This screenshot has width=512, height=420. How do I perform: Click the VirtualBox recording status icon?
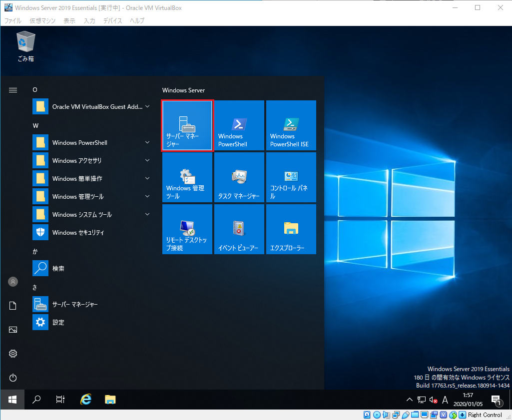434,415
